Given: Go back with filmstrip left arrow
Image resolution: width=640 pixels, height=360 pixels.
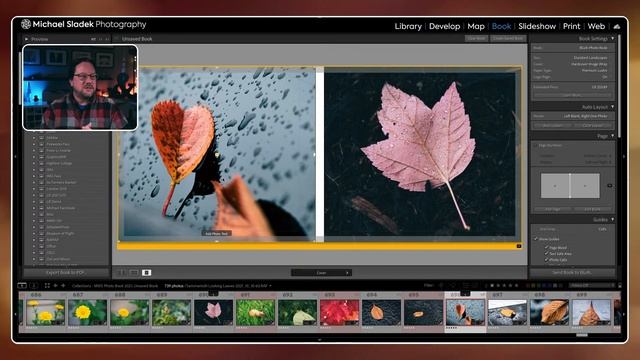Looking at the screenshot, I should tap(56, 285).
